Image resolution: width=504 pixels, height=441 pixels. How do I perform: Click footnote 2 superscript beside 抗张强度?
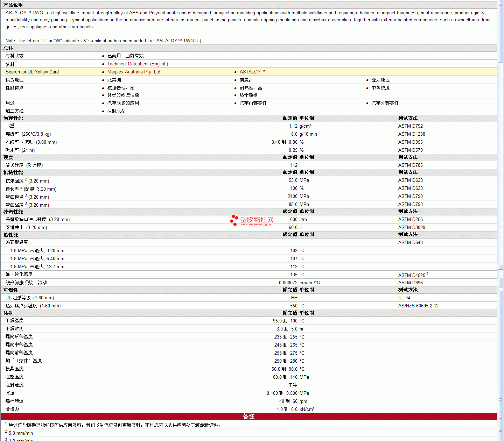(x=26, y=179)
